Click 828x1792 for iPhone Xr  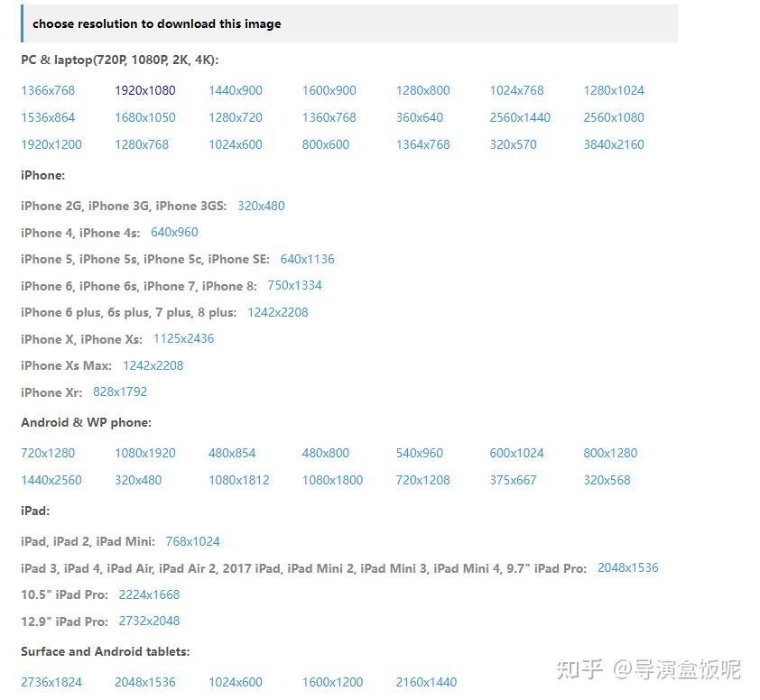(x=120, y=391)
